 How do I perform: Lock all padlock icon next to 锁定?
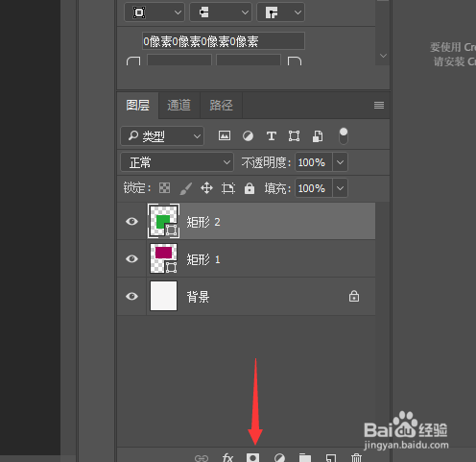pos(250,188)
